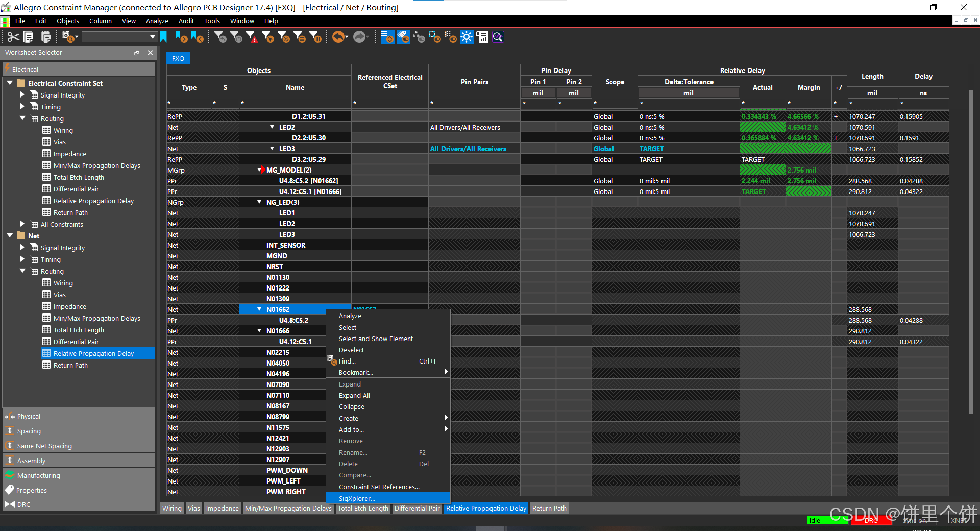
Task: Toggle the blue sun analysis mode icon
Action: 467,37
